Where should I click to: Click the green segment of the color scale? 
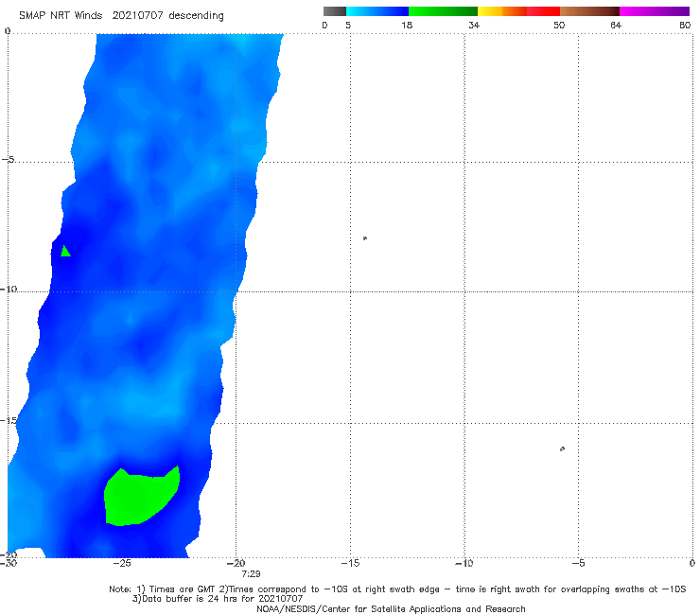click(x=443, y=11)
